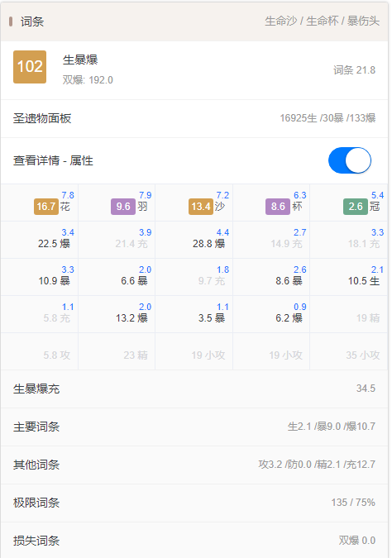The image size is (392, 558).
Task: Open the 圣遗物面板 row
Action: click(194, 118)
